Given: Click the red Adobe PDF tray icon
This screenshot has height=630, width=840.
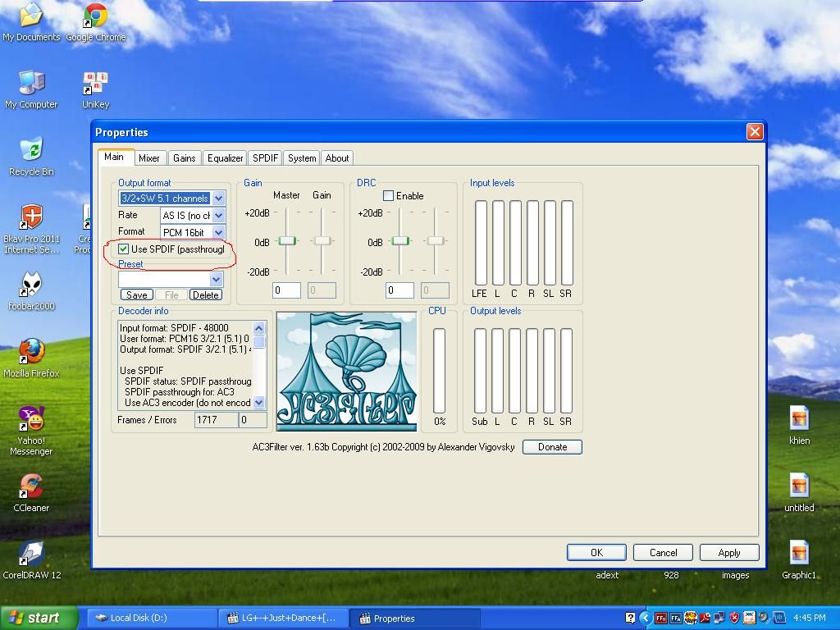Looking at the screenshot, I should (705, 618).
